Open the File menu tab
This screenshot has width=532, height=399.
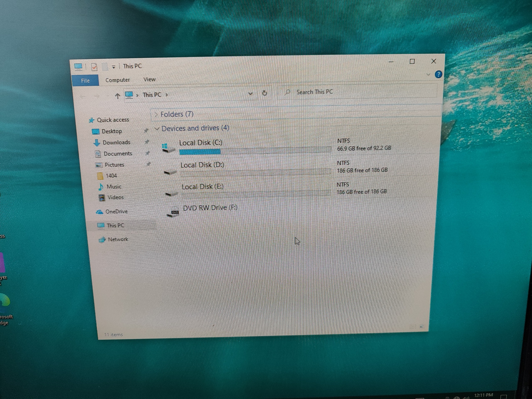tap(85, 81)
